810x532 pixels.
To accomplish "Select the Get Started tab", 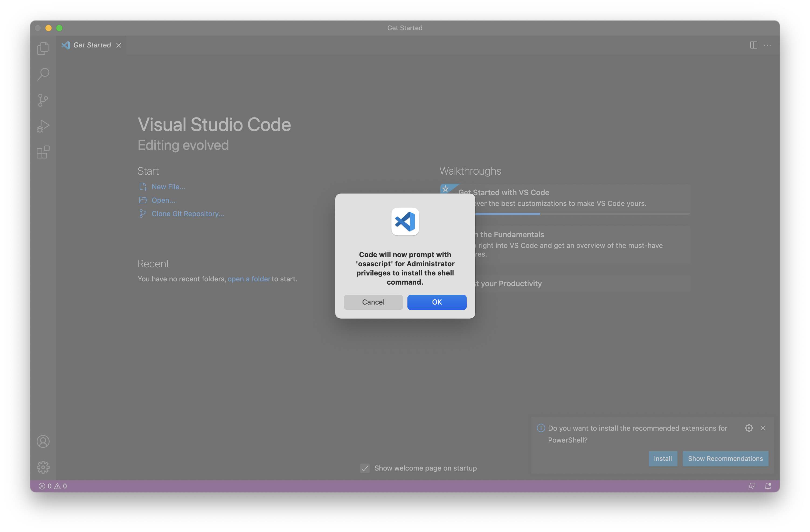I will coord(92,45).
